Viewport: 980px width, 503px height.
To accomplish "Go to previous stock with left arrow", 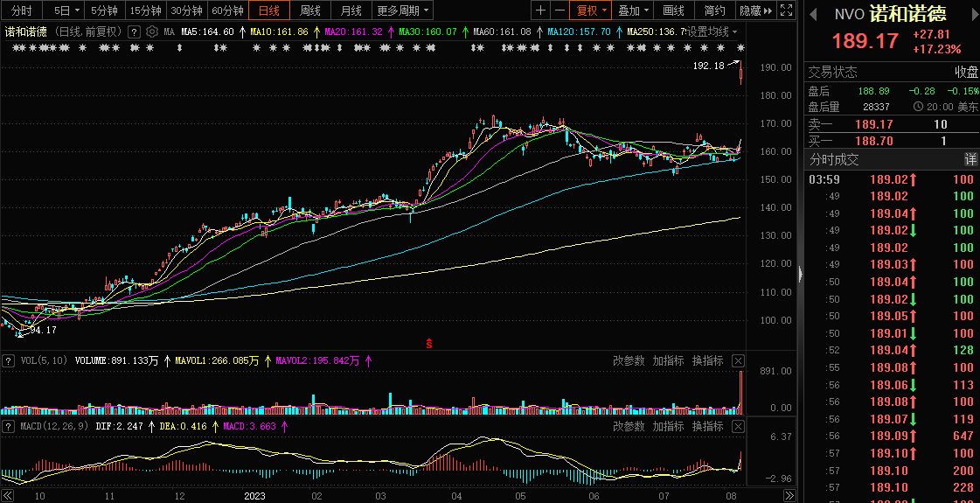I will click(x=813, y=13).
